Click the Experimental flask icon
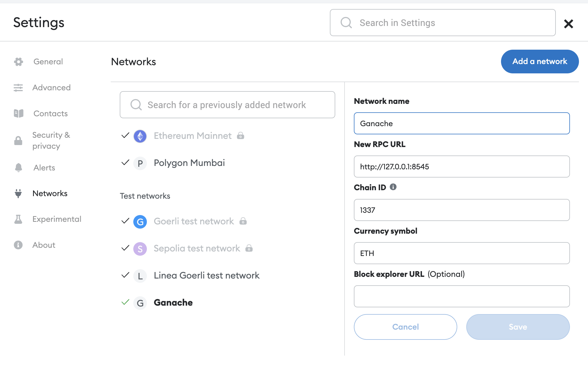The width and height of the screenshot is (588, 368). click(18, 219)
